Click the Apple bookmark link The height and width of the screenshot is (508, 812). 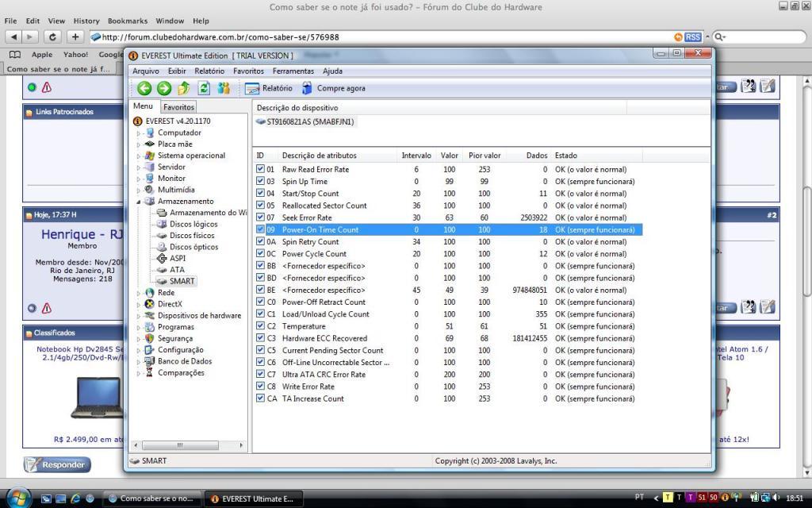[42, 55]
